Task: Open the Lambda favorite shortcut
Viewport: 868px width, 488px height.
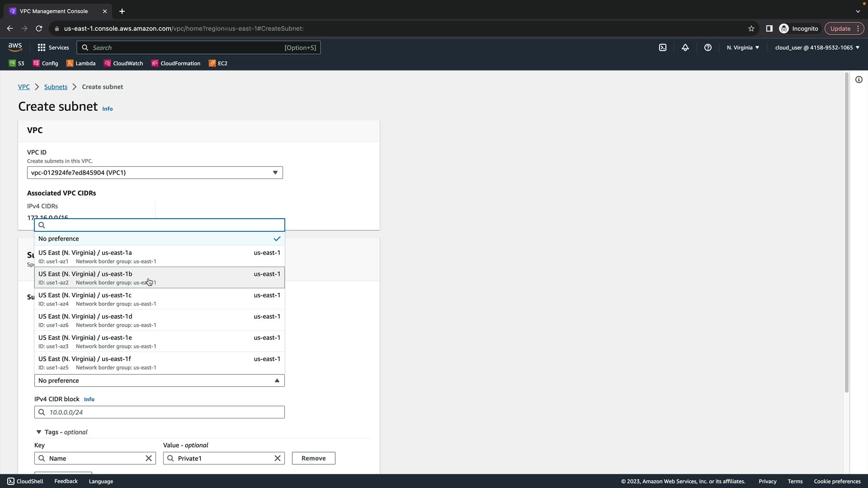Action: tap(81, 63)
